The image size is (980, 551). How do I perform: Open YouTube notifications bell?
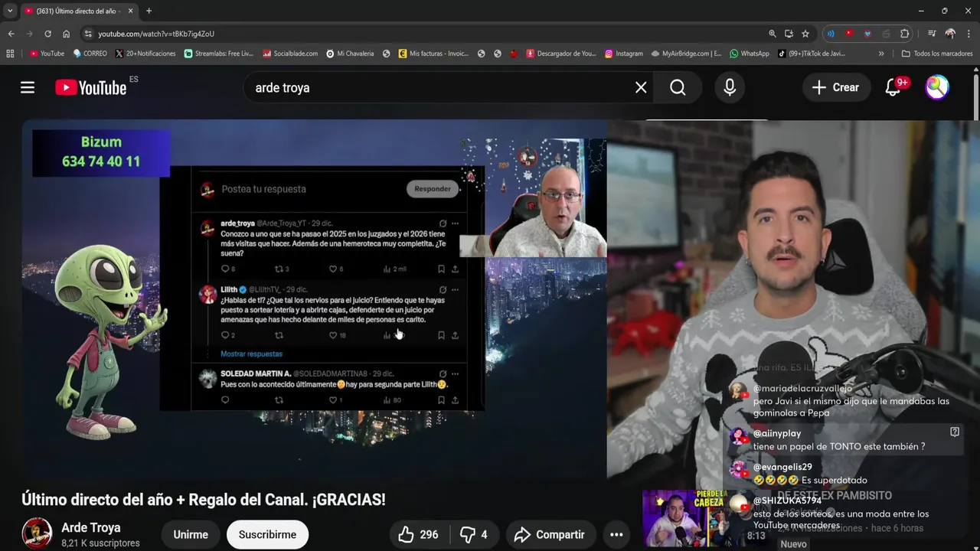click(893, 87)
